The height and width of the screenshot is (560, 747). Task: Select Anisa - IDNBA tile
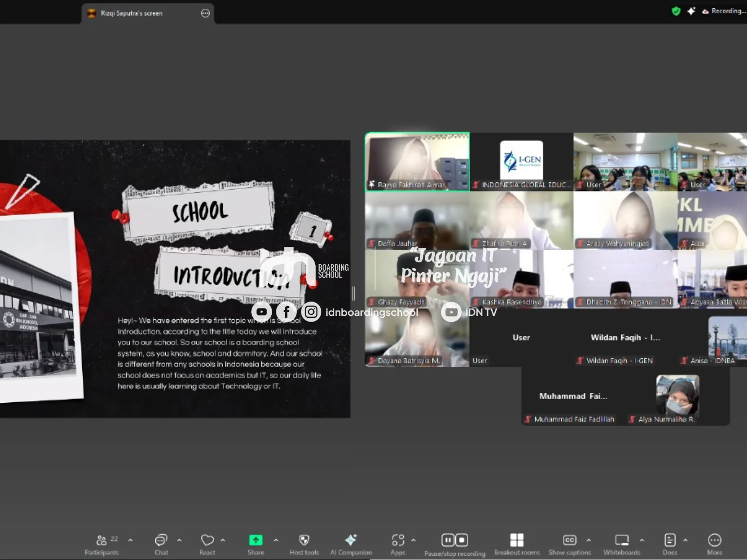(712, 338)
